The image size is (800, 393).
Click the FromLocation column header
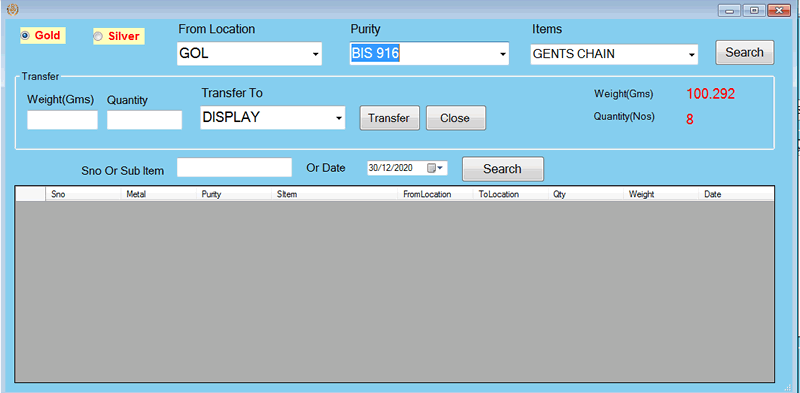click(435, 194)
